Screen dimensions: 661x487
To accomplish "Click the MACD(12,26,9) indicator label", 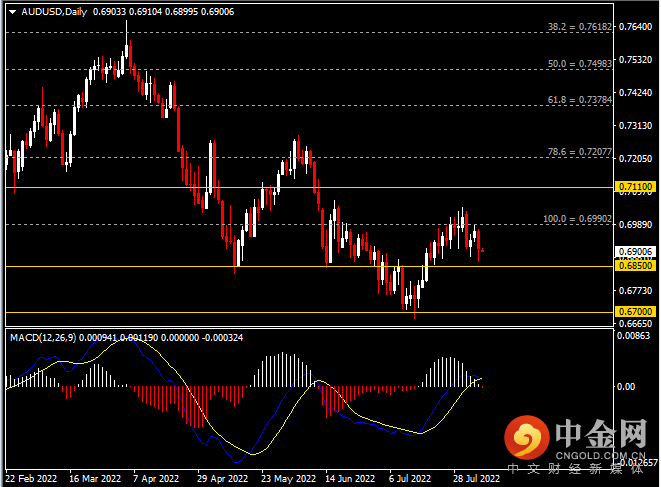I will (x=43, y=338).
